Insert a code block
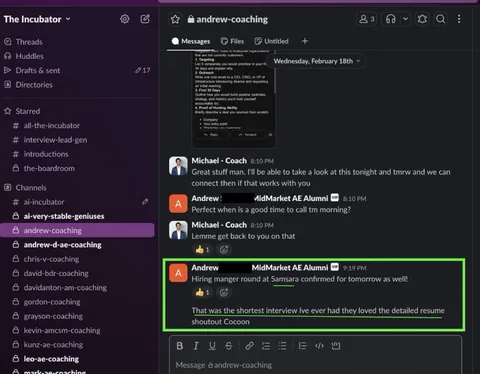480x374 pixels. [x=336, y=346]
